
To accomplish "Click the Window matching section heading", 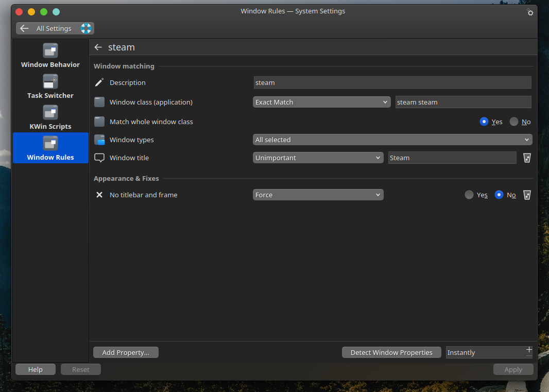I will (x=124, y=66).
